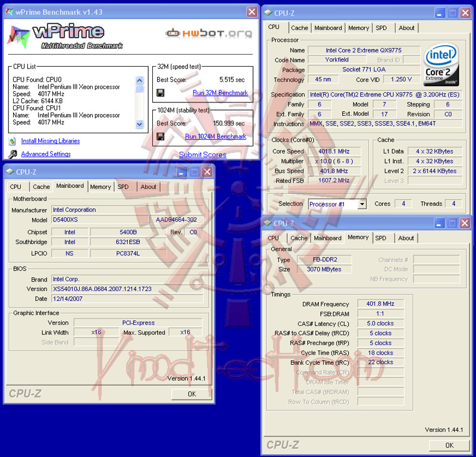Close the CPU-Z Memory window

[465, 223]
